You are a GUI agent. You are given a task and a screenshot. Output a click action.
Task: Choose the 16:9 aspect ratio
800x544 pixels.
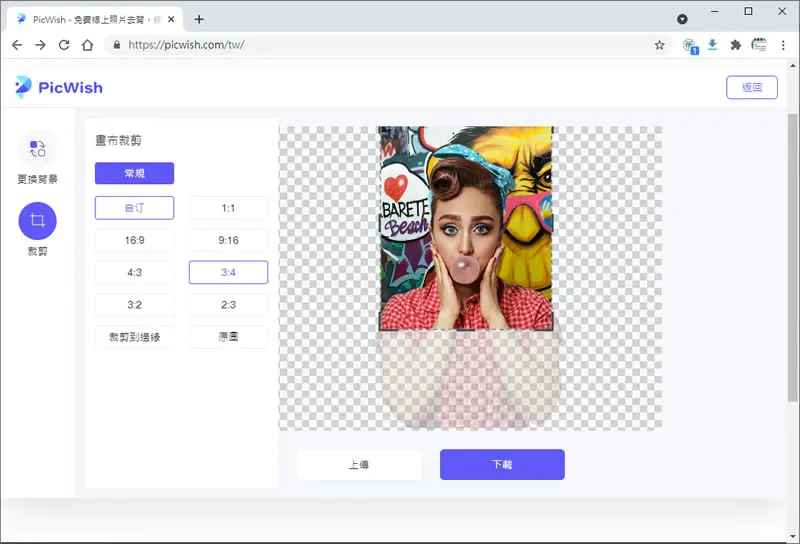tap(134, 240)
